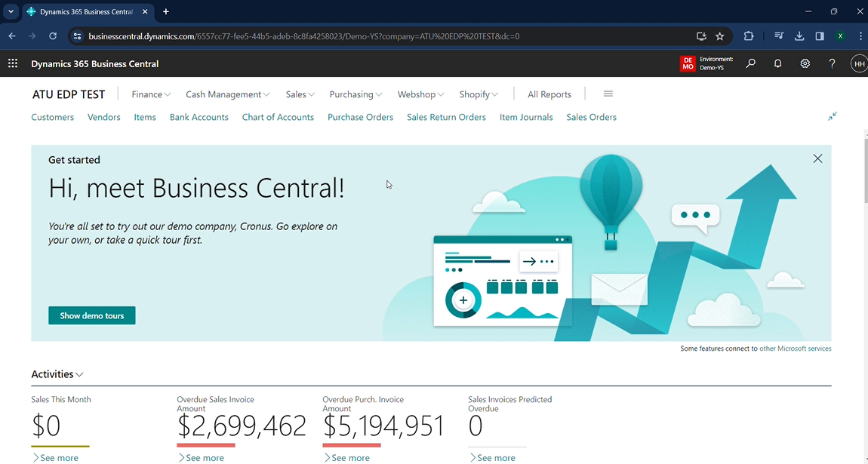Viewport: 868px width, 464px height.
Task: Open a new browser tab with plus
Action: coord(165,11)
